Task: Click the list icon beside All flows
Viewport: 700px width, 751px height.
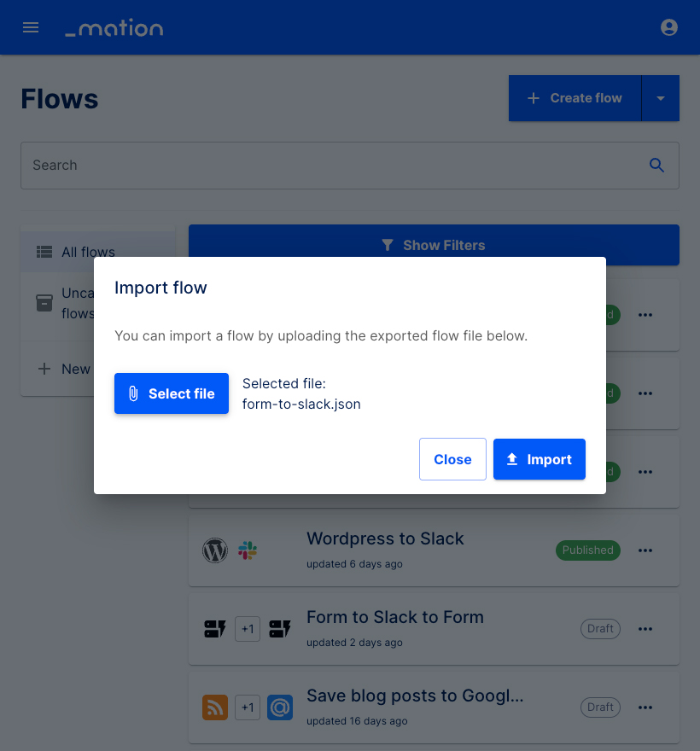Action: (x=44, y=252)
